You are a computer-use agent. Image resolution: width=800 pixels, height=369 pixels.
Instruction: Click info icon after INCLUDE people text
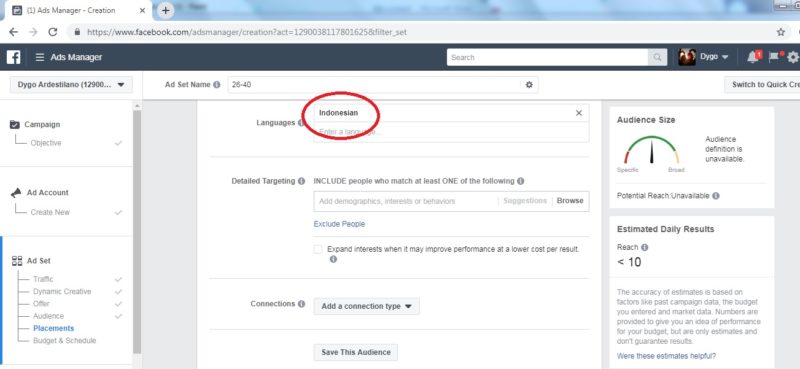point(520,181)
